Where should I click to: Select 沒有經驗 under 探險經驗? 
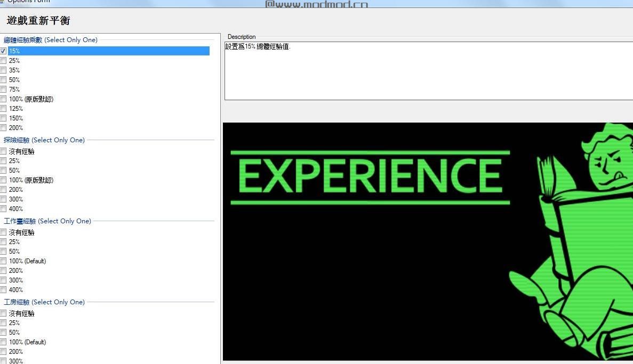pyautogui.click(x=3, y=151)
